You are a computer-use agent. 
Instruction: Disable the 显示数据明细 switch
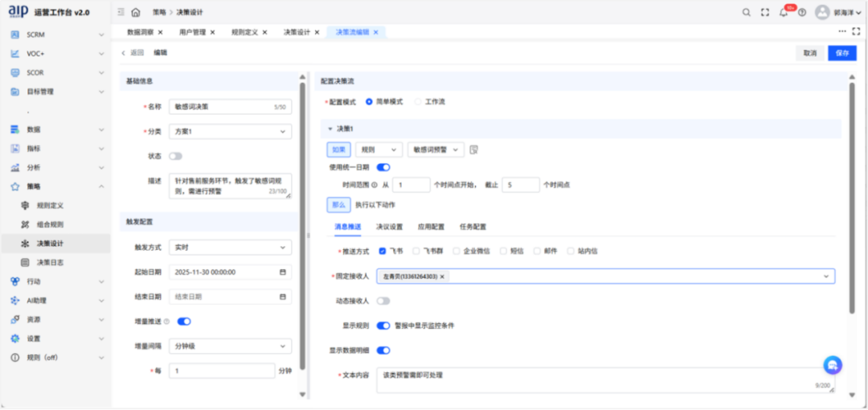(383, 351)
